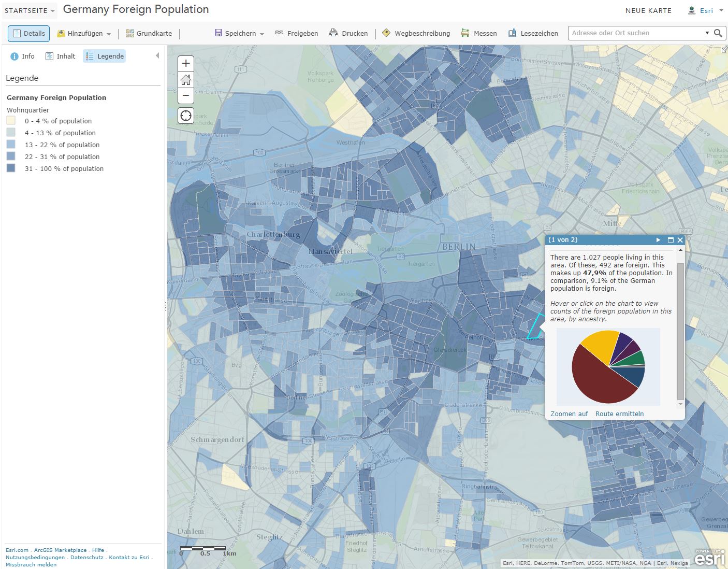Click the (1 von 2) popup title
The image size is (728, 569).
coord(563,240)
